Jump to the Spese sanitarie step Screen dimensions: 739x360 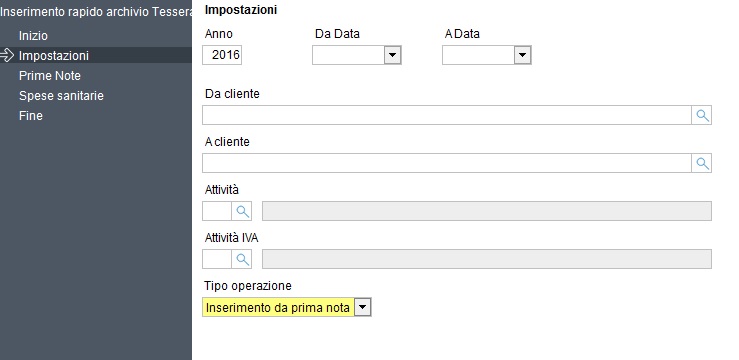point(61,96)
